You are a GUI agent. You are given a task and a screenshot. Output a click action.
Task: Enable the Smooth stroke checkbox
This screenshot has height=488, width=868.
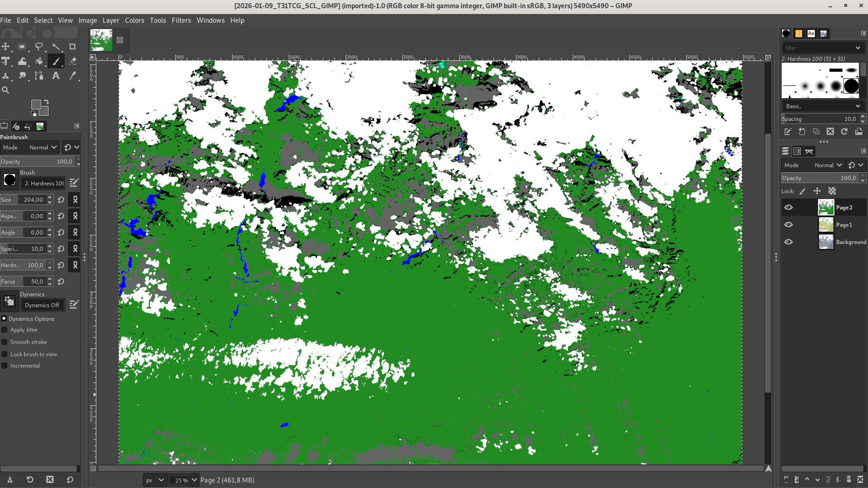pyautogui.click(x=5, y=342)
